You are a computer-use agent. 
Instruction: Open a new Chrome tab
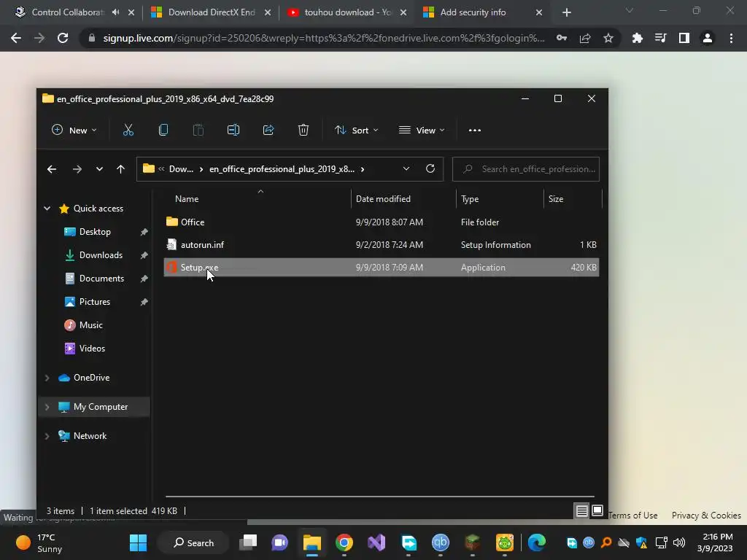click(x=566, y=12)
